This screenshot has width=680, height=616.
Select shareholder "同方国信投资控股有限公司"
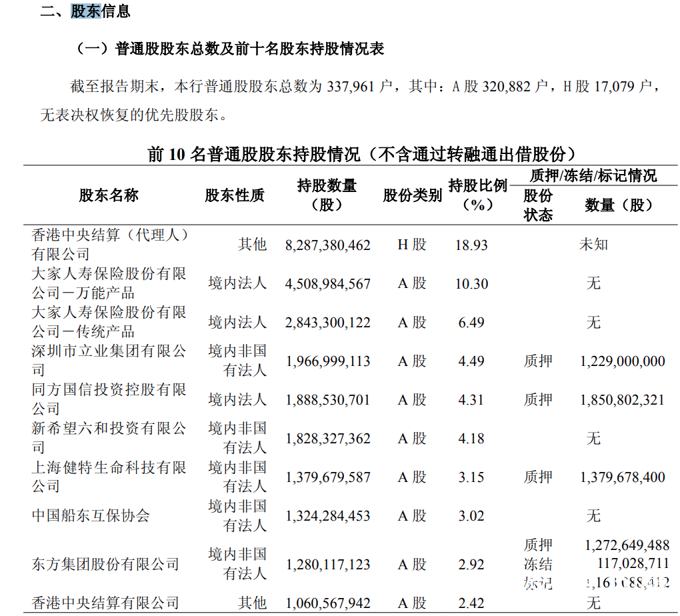(x=109, y=399)
